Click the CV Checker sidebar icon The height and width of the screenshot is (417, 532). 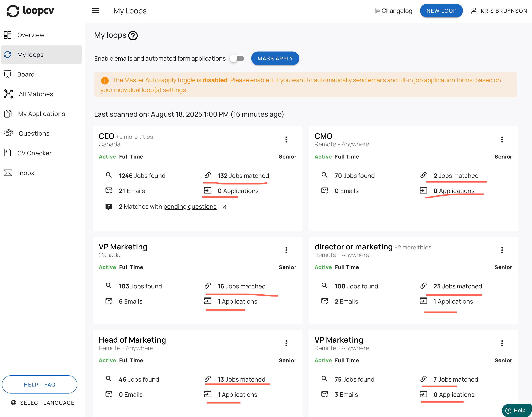(x=8, y=153)
